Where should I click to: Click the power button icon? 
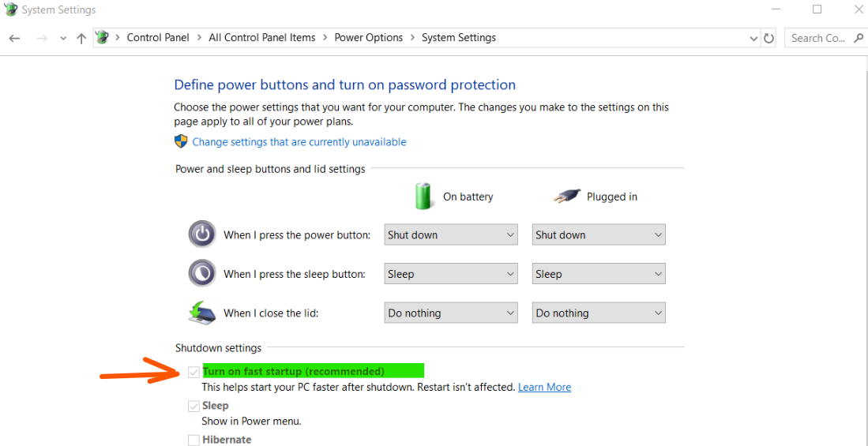pos(203,234)
